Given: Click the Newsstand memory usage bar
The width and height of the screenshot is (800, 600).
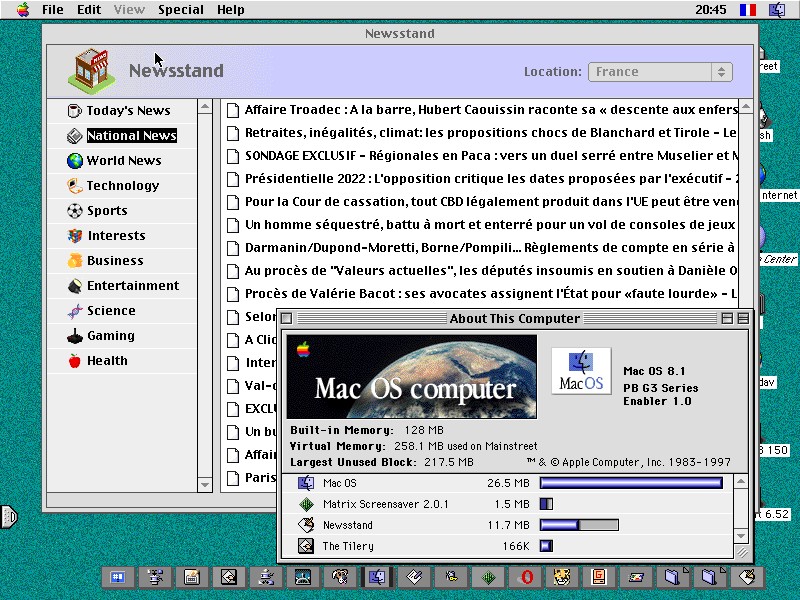Looking at the screenshot, I should [579, 524].
